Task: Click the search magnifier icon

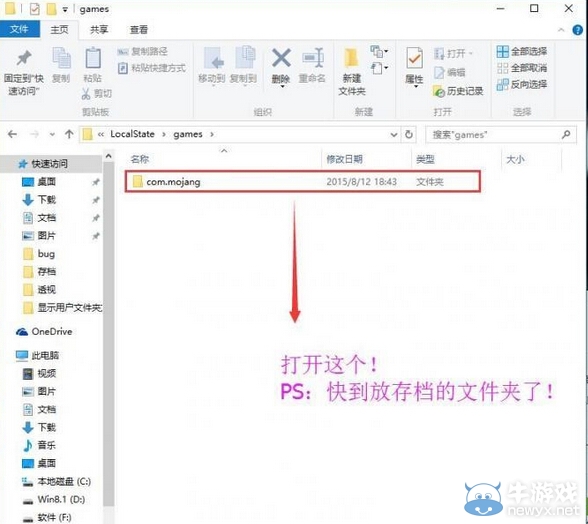Action: [566, 134]
